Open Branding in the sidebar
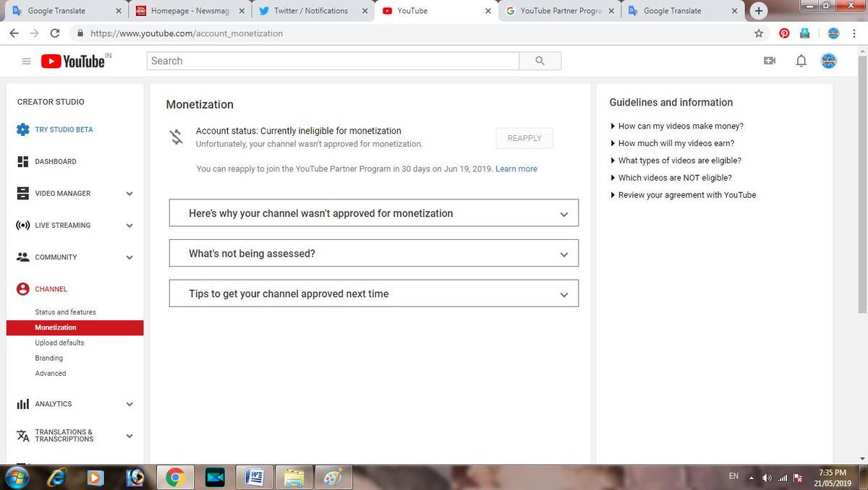Image resolution: width=868 pixels, height=490 pixels. pyautogui.click(x=49, y=358)
